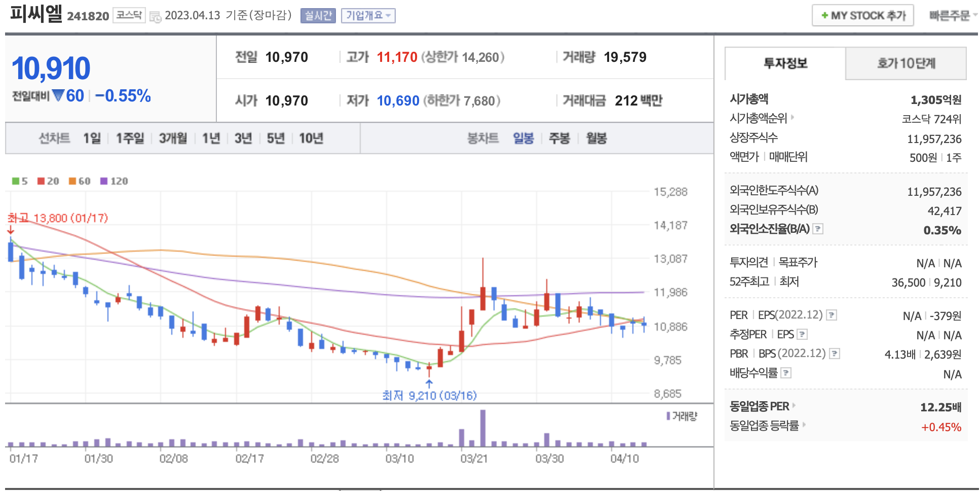The width and height of the screenshot is (980, 491).
Task: Switch to the 호가10단계 tab
Action: (x=906, y=63)
